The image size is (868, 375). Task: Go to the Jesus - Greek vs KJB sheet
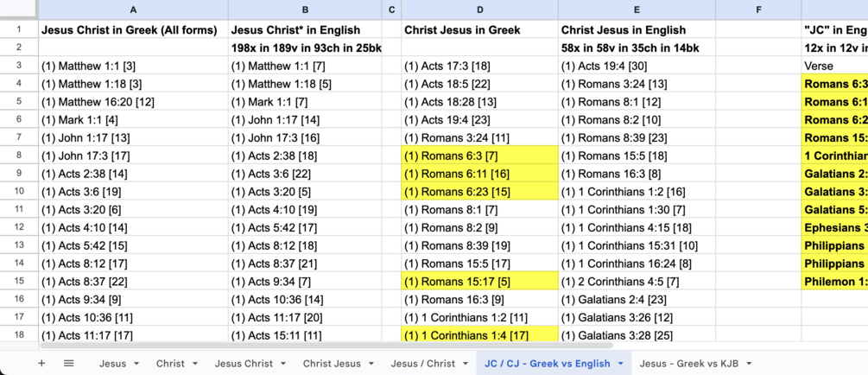(x=688, y=364)
